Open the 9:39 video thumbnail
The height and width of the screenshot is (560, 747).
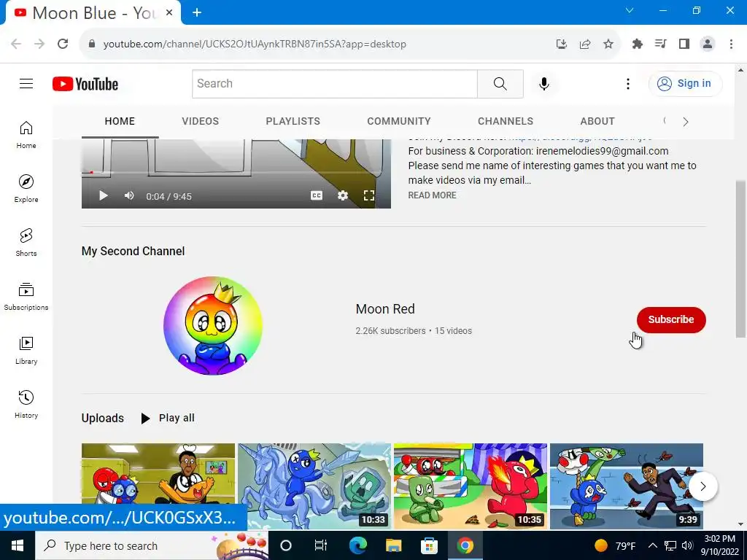point(627,486)
